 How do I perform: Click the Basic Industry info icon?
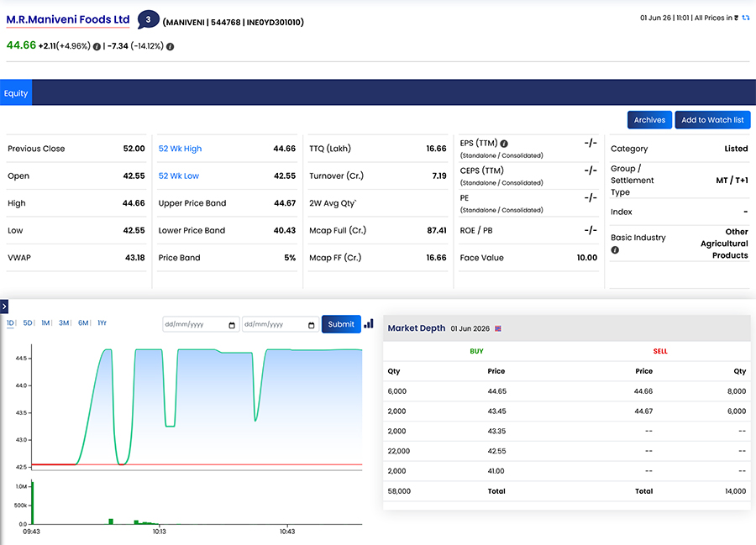pyautogui.click(x=615, y=250)
